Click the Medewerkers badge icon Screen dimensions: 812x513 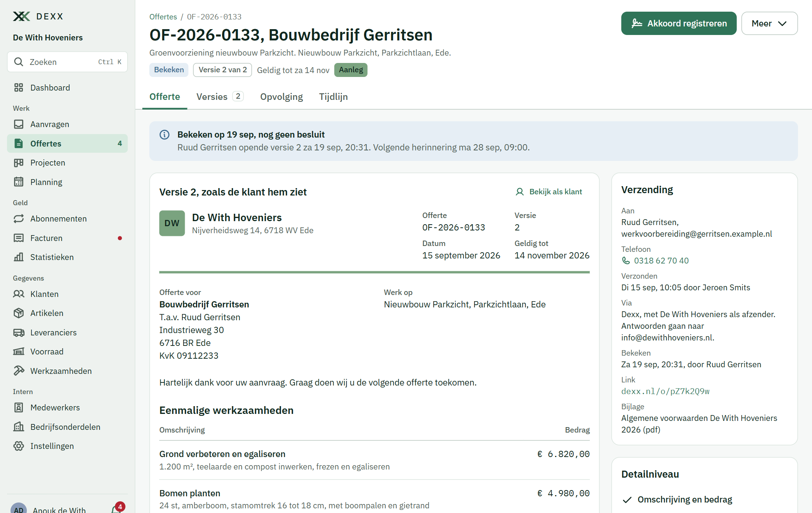pyautogui.click(x=18, y=407)
